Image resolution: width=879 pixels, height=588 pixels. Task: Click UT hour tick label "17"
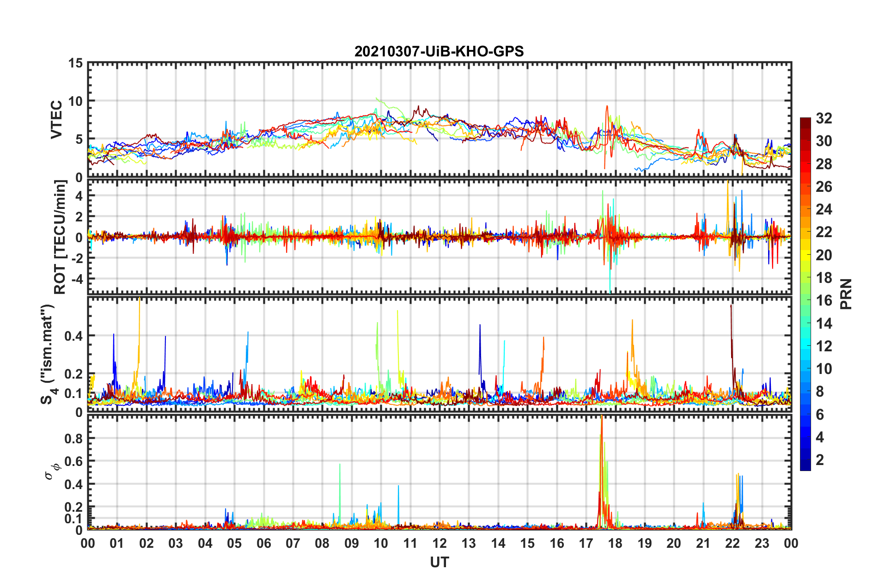point(586,543)
